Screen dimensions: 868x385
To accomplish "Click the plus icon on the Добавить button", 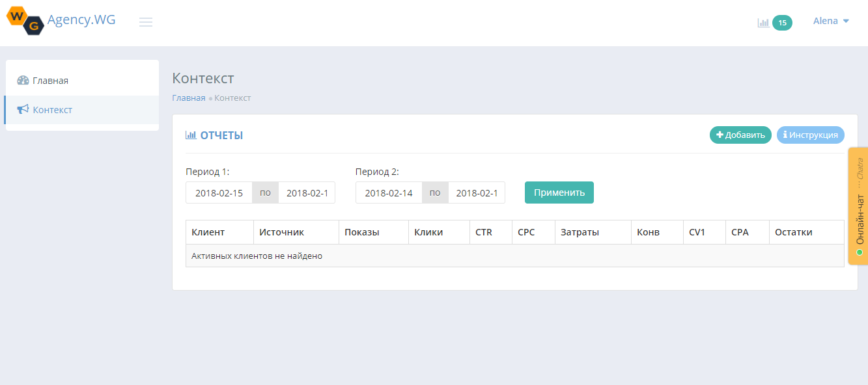I will tap(719, 135).
